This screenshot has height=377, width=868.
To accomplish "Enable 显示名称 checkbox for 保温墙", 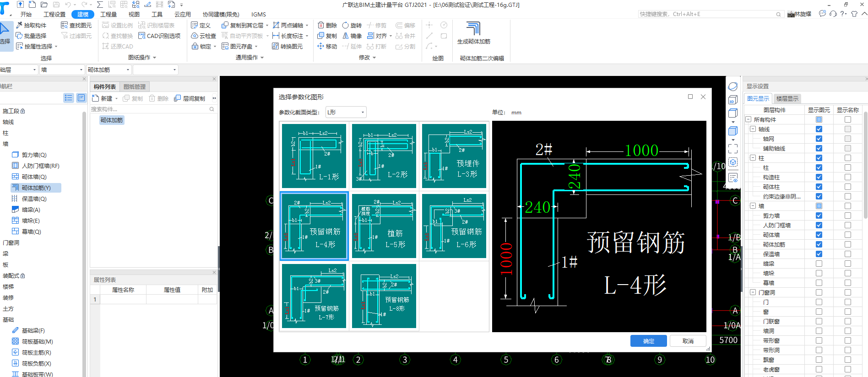I will tap(848, 254).
